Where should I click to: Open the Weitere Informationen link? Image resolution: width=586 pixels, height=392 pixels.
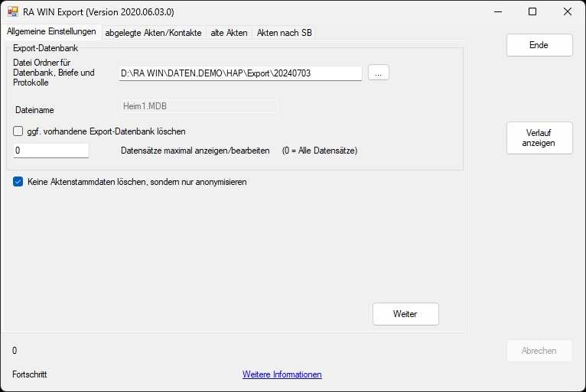point(282,374)
